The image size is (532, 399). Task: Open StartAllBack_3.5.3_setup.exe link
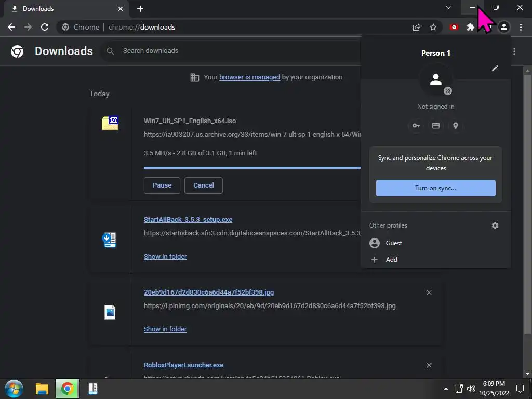pos(188,220)
